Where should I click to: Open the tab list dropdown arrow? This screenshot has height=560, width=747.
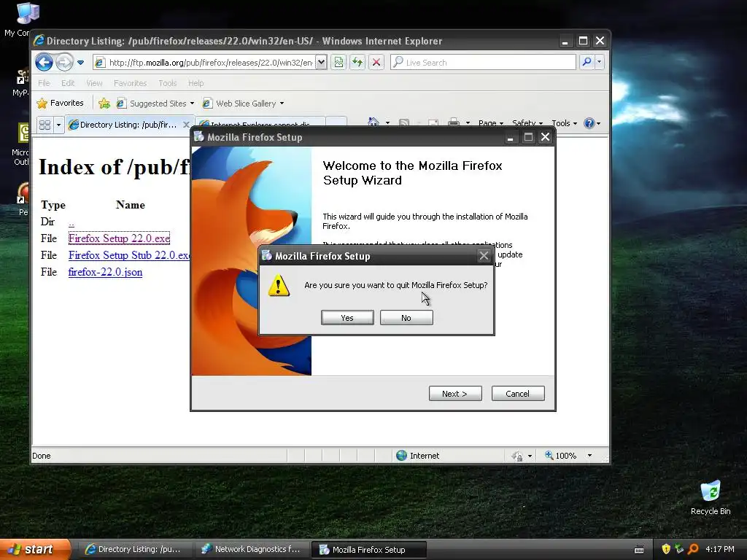(58, 125)
